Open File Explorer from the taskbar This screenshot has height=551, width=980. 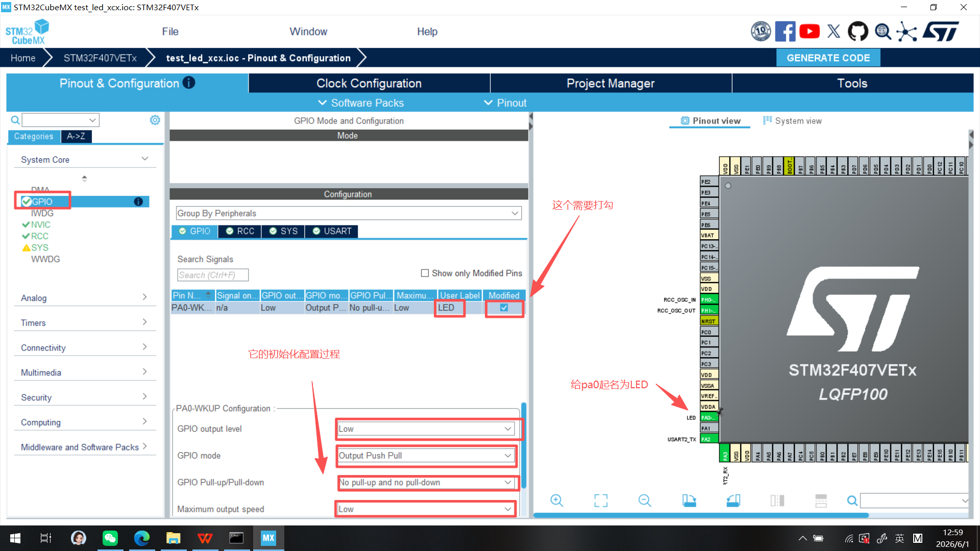click(x=173, y=538)
